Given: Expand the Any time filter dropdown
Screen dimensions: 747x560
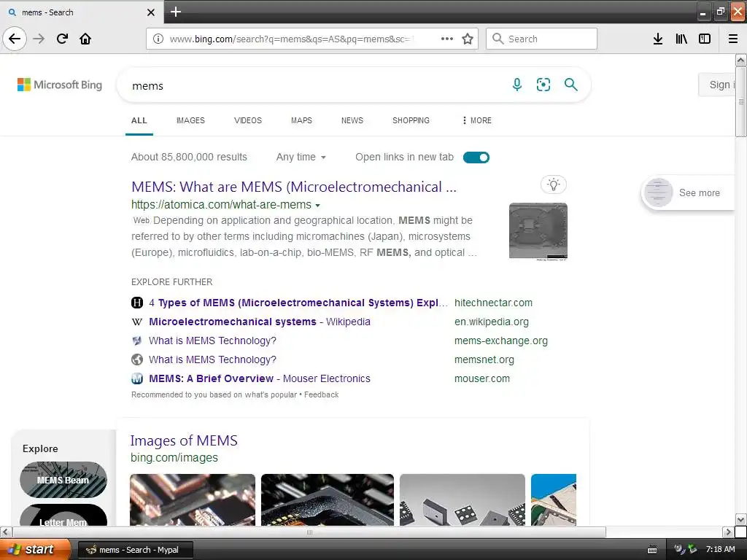Looking at the screenshot, I should click(x=301, y=157).
